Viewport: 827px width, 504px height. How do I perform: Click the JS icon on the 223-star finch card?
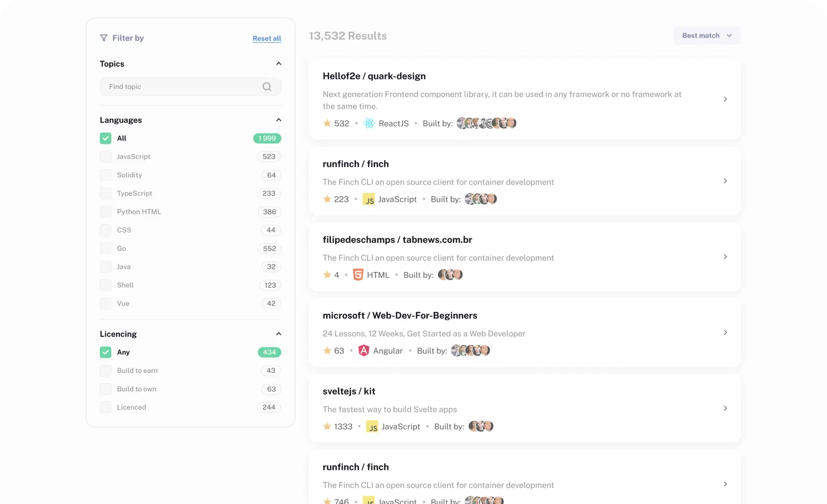[x=369, y=199]
